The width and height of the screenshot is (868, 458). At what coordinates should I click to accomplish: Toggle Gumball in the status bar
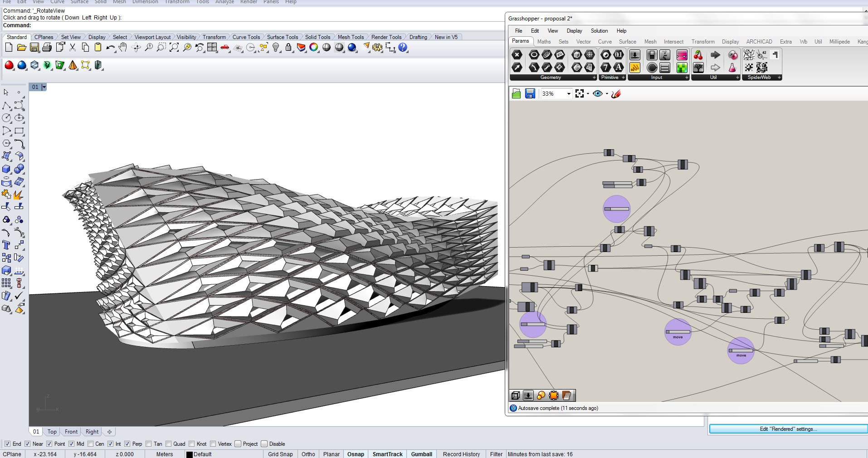pyautogui.click(x=421, y=454)
